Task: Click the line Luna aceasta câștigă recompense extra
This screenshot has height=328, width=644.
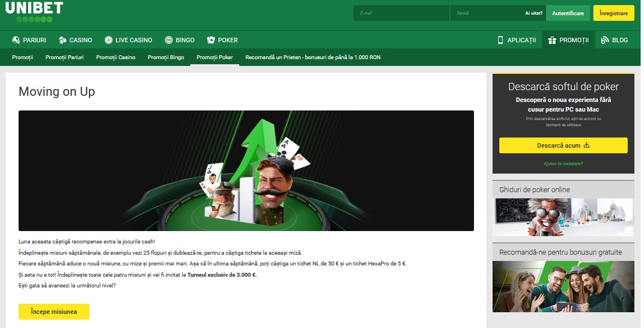Action: click(87, 242)
